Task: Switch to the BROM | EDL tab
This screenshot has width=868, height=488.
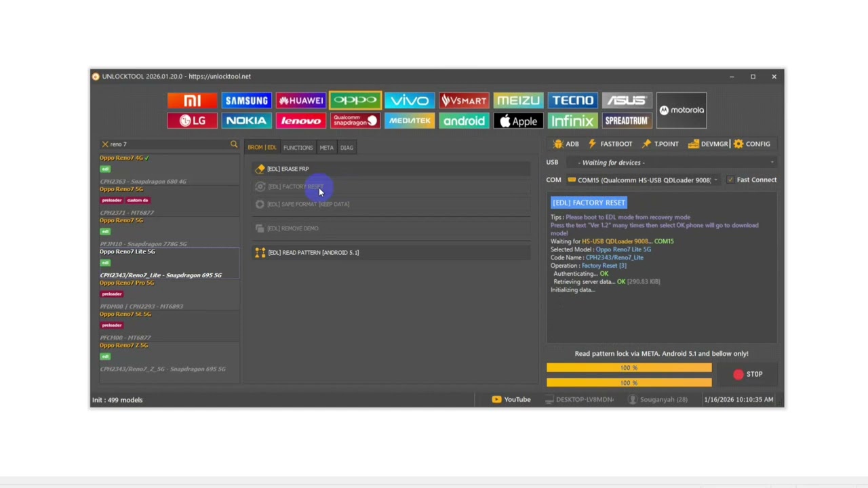Action: [x=262, y=148]
